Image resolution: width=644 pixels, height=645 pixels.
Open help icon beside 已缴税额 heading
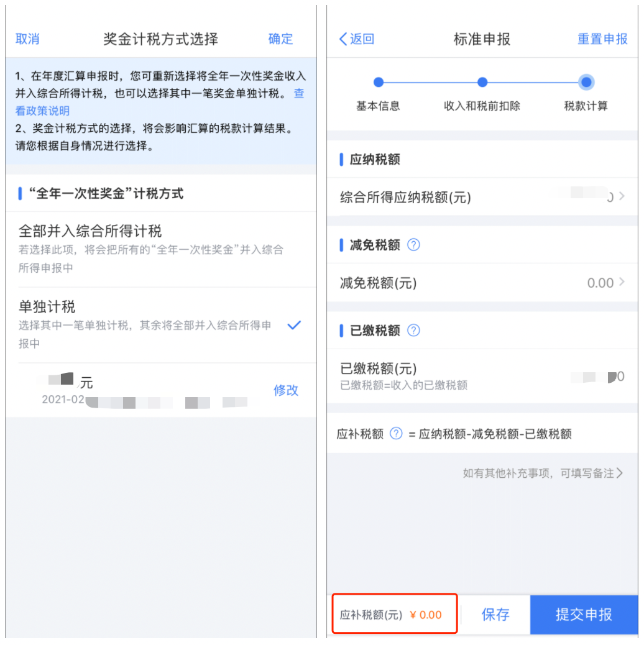pyautogui.click(x=413, y=331)
